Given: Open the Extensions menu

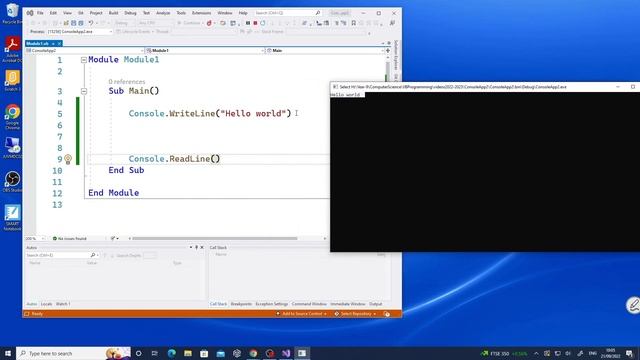Looking at the screenshot, I should (201, 13).
